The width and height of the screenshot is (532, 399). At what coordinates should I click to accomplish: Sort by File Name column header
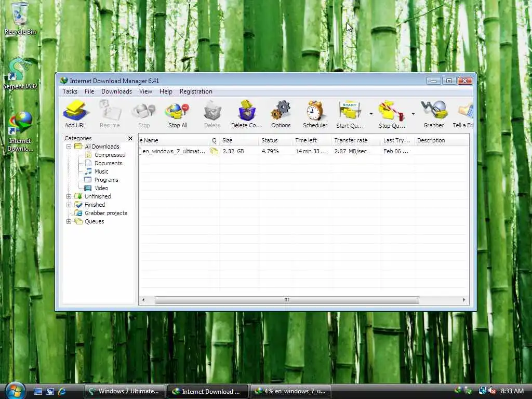tap(174, 140)
